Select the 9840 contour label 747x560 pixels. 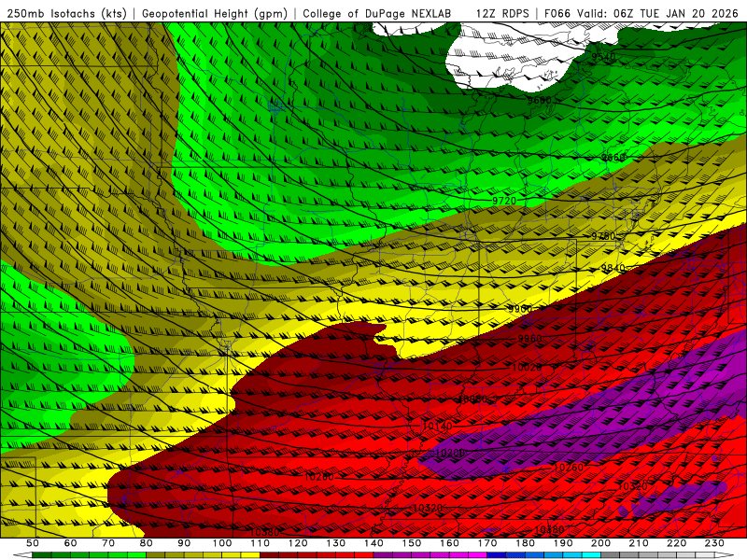(x=613, y=268)
